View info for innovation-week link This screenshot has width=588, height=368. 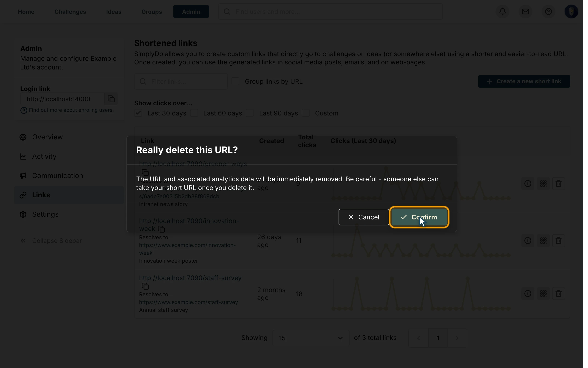(x=528, y=241)
